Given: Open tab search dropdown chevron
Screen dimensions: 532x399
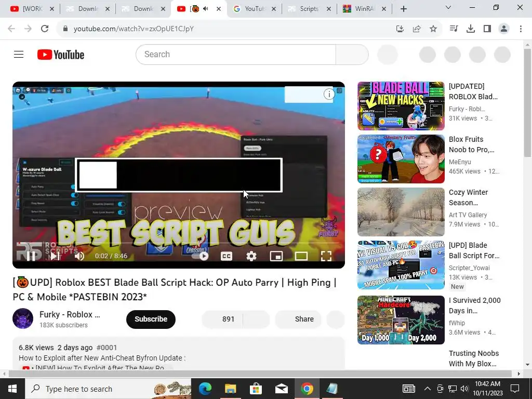Looking at the screenshot, I should point(448,7).
